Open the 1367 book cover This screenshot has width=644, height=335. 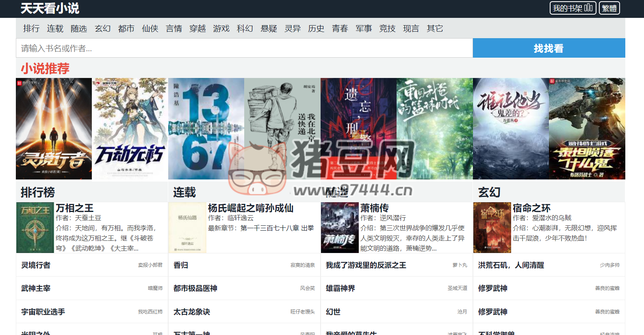(x=206, y=129)
